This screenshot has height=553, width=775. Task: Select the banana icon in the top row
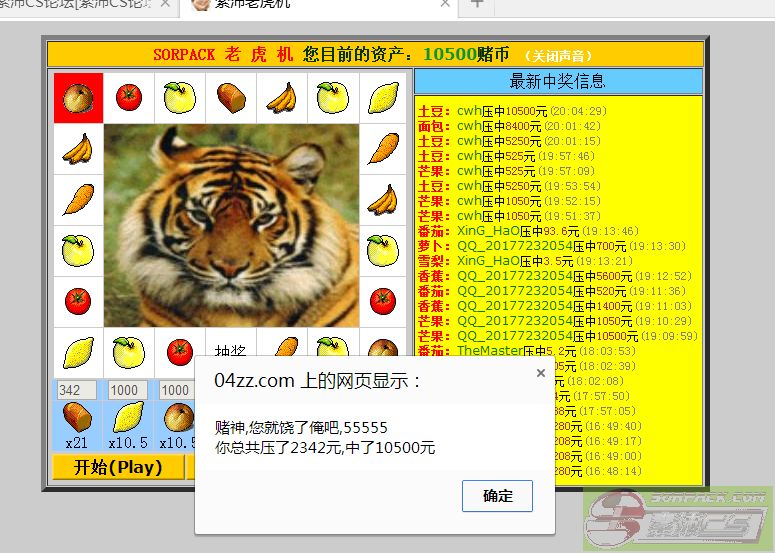point(282,98)
